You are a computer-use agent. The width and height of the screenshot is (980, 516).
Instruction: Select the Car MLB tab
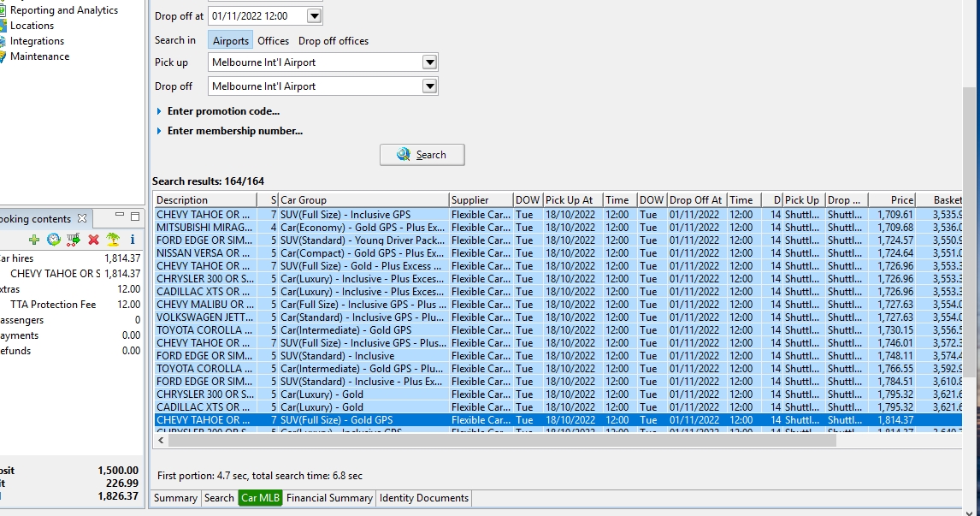point(261,498)
